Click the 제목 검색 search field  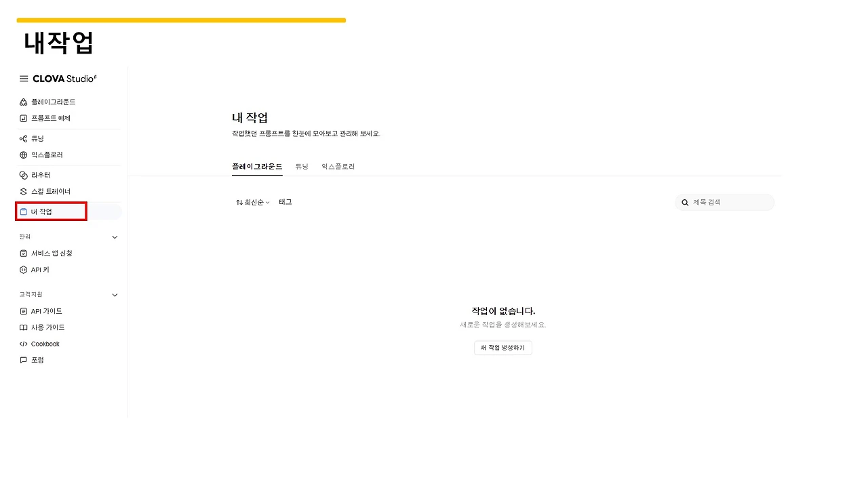[x=724, y=202]
